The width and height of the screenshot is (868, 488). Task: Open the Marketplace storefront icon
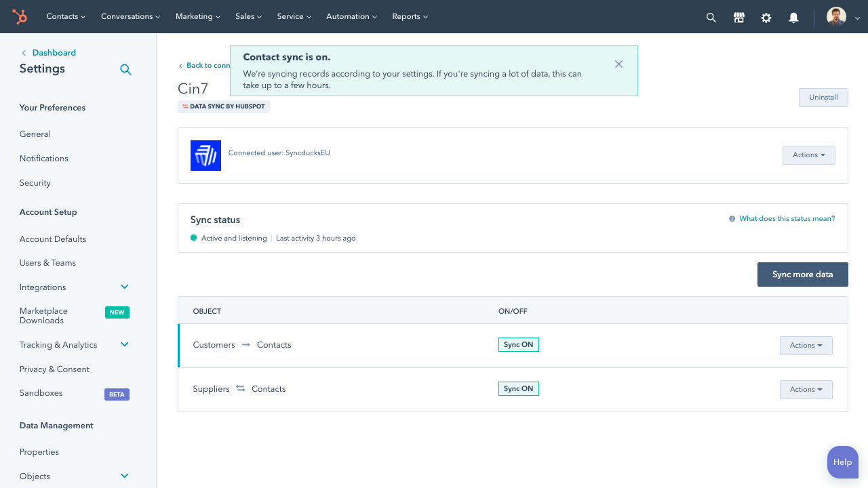739,18
